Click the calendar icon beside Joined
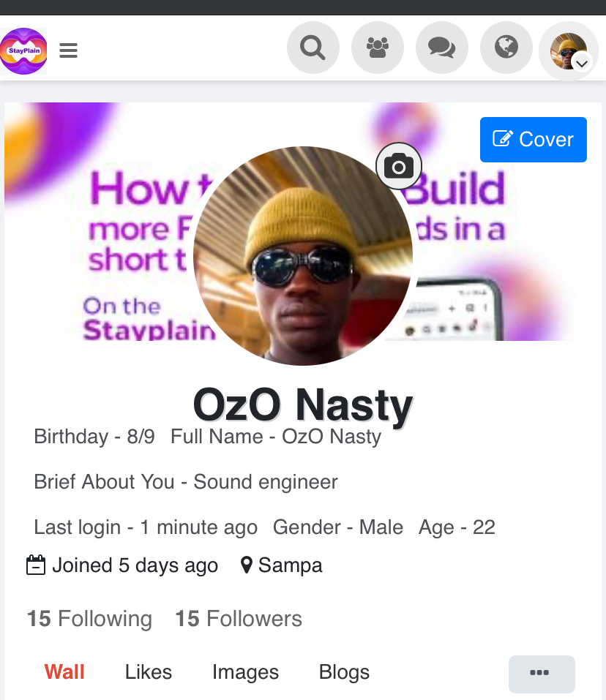This screenshot has width=606, height=700. (x=36, y=565)
